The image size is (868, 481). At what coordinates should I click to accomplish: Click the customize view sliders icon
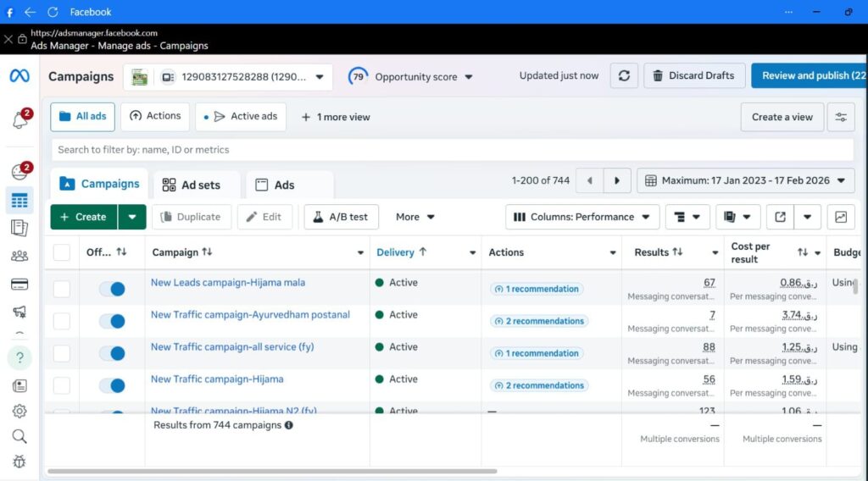(841, 117)
